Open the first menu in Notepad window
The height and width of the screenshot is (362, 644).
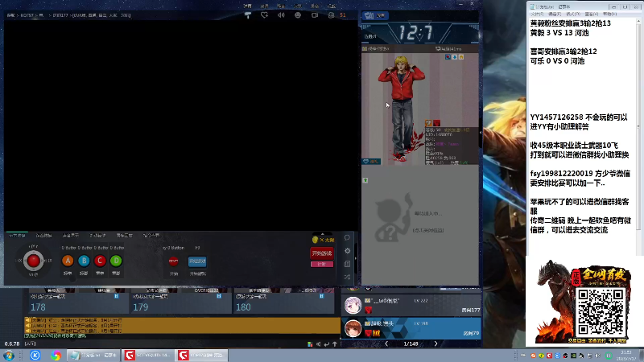coord(537,14)
